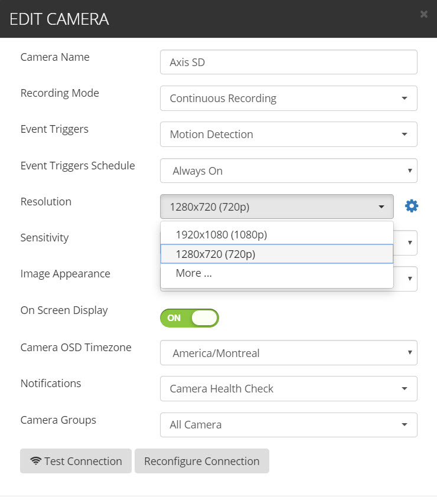Viewport: 437px width, 504px height.
Task: Click the Image Appearance dropdown arrow
Action: point(409,279)
